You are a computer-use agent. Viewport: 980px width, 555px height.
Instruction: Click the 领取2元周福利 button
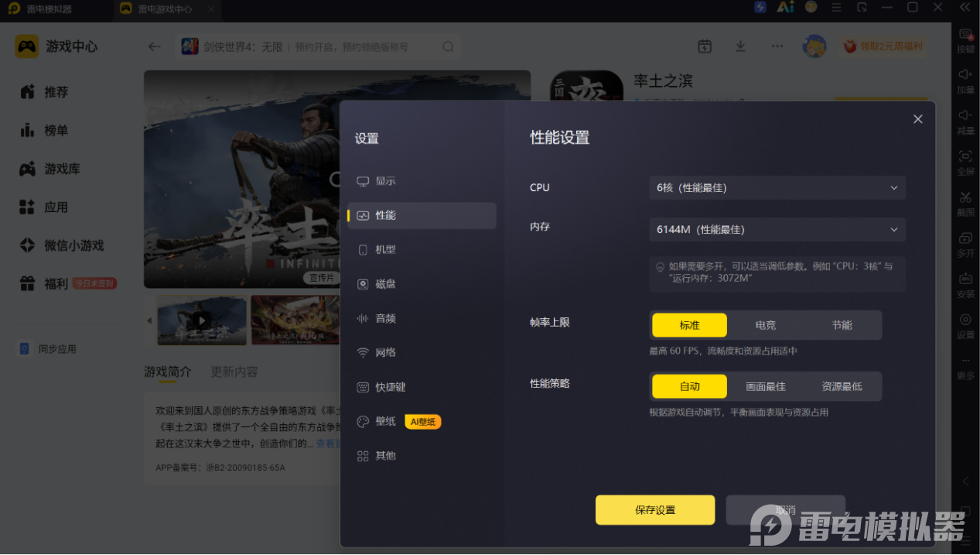point(883,46)
